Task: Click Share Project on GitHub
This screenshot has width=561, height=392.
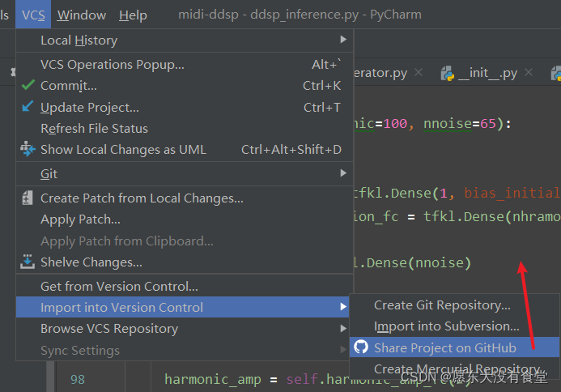Action: (x=455, y=347)
